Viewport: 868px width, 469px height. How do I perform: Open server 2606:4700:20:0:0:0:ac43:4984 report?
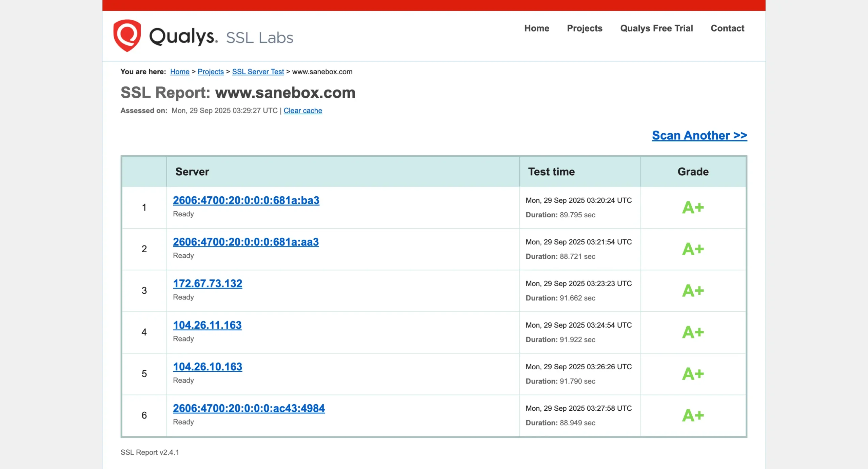249,408
